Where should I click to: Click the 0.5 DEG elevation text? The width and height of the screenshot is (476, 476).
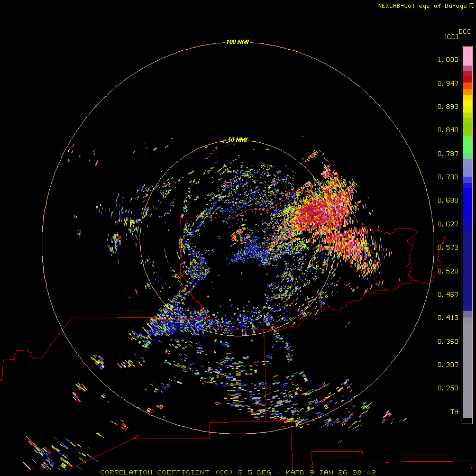tap(254, 472)
